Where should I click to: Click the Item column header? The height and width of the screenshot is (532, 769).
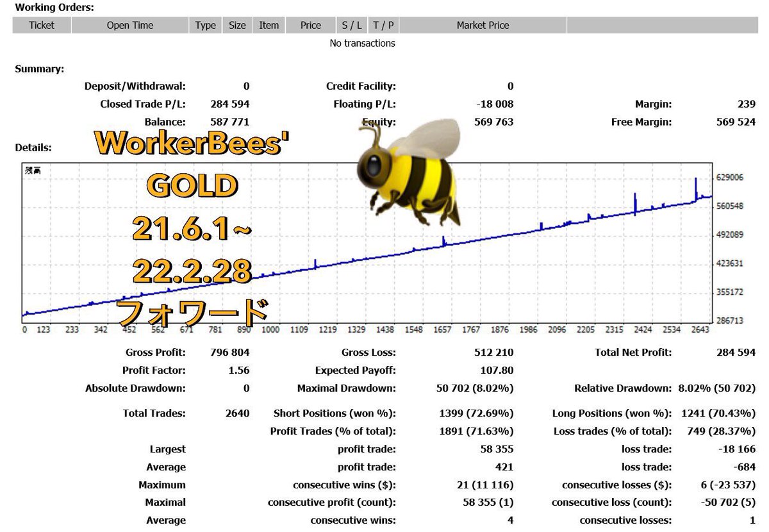click(x=269, y=25)
